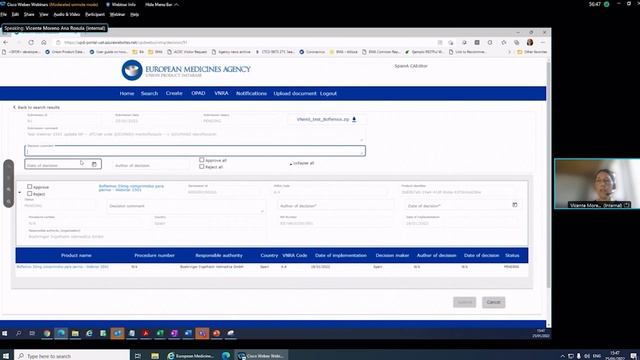The height and width of the screenshot is (360, 640).
Task: Open Edge in the shared taskbar
Action: (x=61, y=333)
